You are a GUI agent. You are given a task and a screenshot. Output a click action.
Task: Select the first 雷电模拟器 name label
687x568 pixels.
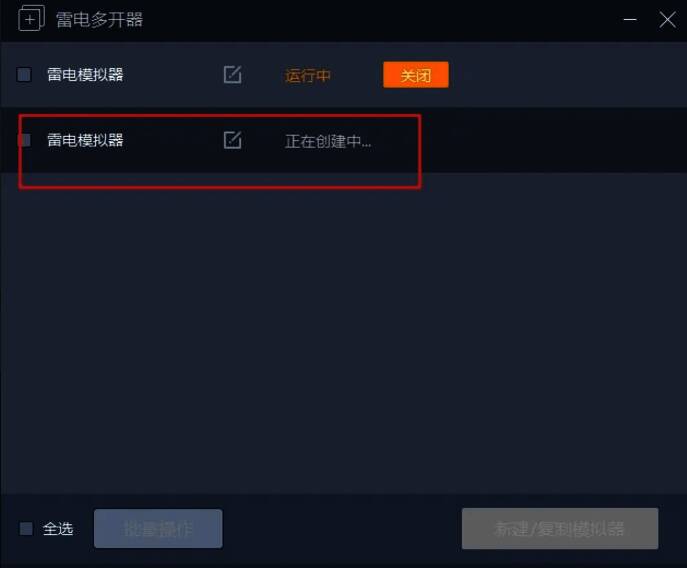[85, 75]
